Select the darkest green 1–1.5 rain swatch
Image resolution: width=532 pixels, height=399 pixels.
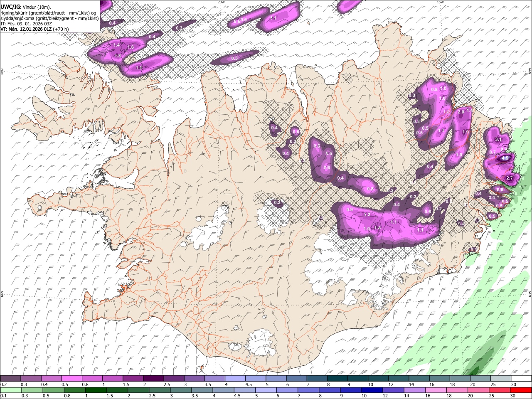[96, 390]
